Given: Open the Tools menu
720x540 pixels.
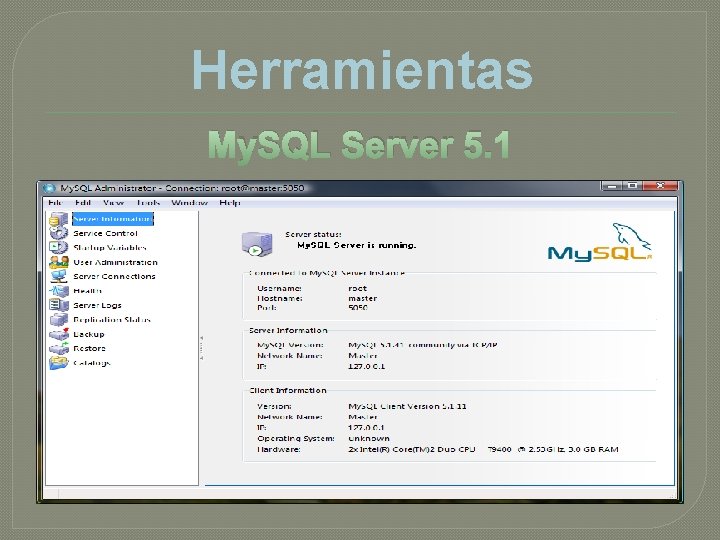Looking at the screenshot, I should [148, 202].
